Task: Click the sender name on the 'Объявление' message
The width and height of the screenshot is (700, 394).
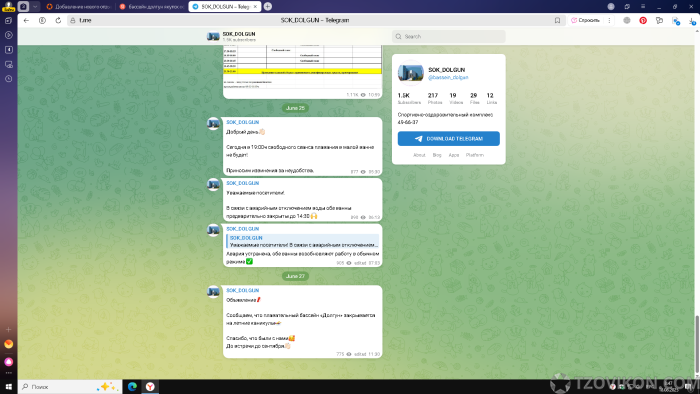Action: click(x=242, y=290)
